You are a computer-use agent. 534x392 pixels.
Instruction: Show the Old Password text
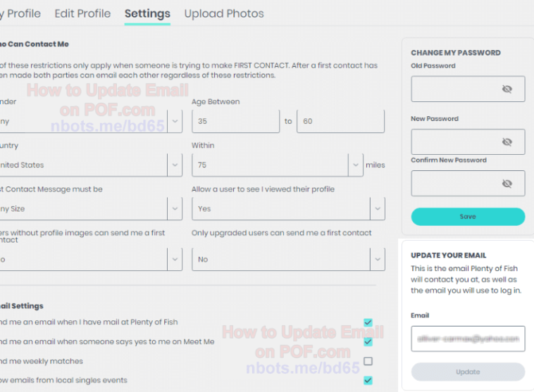coord(507,89)
